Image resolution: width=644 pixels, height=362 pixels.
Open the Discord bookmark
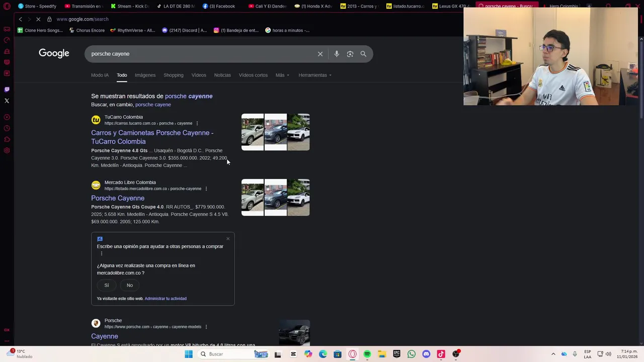184,30
